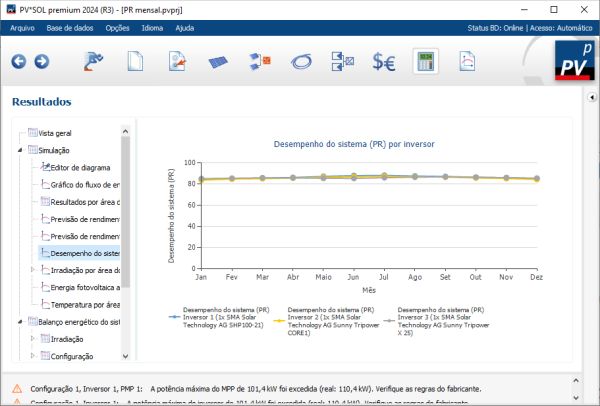Select Vista geral in the results tree
Screen dimensions: 600x406
pos(55,133)
